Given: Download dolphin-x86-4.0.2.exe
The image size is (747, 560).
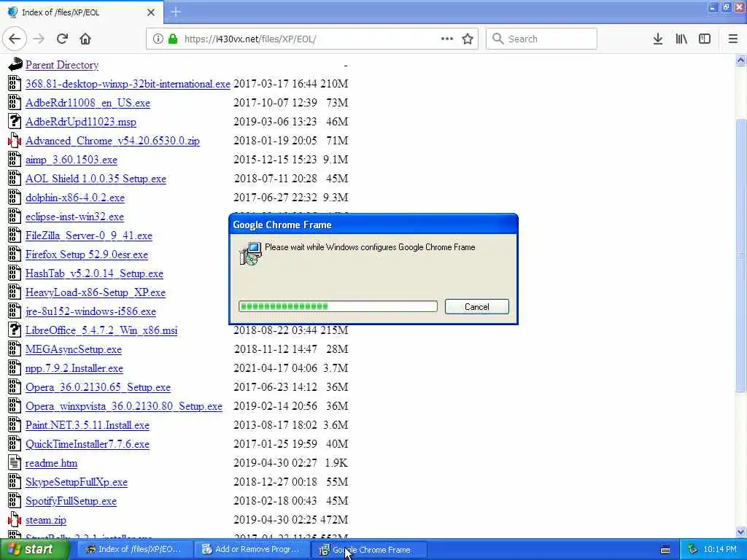Looking at the screenshot, I should (75, 198).
